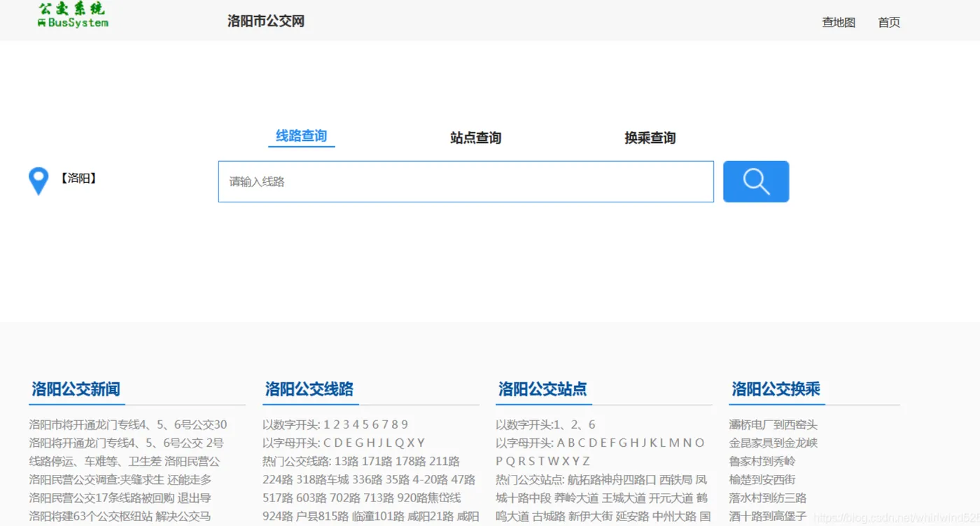Go to 首页 in the top navigation
The image size is (980, 526).
[x=889, y=22]
